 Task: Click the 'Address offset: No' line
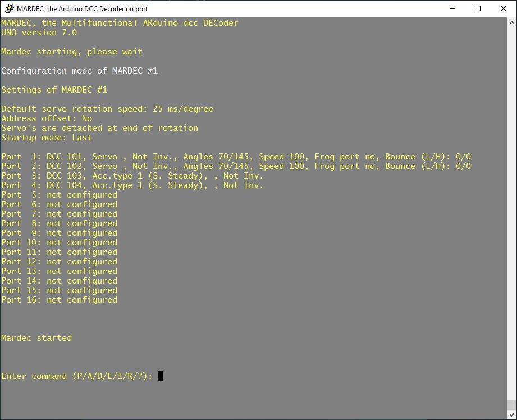47,118
